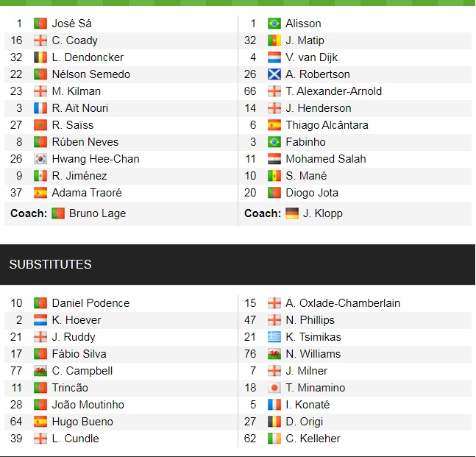Click the Germany flag beside J. Klopp
The width and height of the screenshot is (476, 457).
(x=292, y=213)
